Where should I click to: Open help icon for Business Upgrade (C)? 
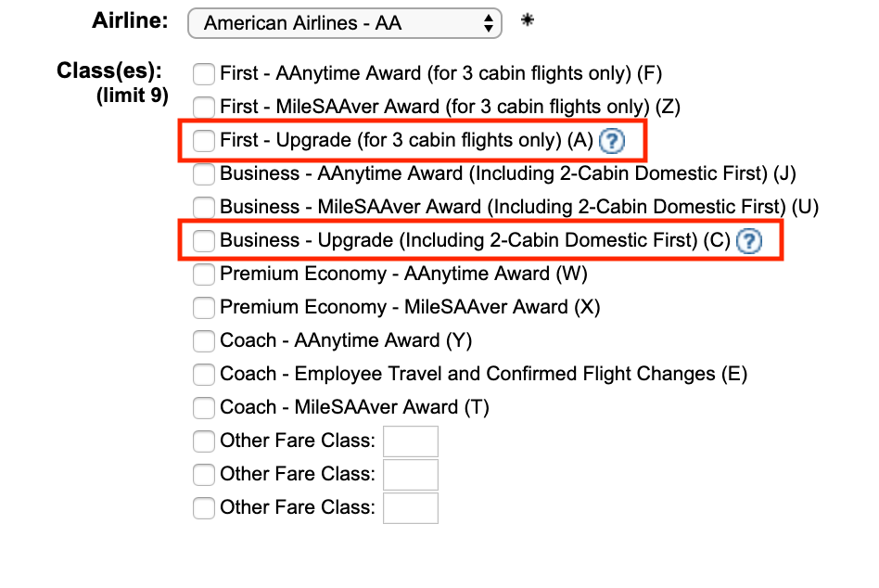[x=748, y=241]
